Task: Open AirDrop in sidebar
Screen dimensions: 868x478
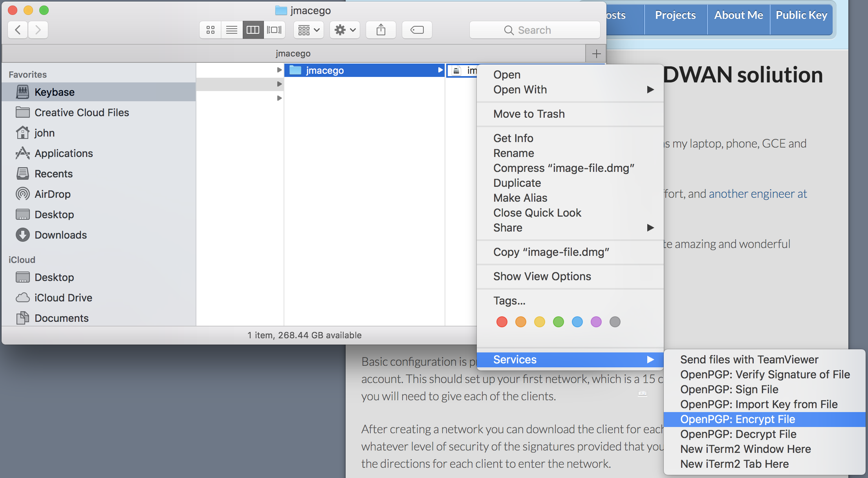Action: pos(99,194)
